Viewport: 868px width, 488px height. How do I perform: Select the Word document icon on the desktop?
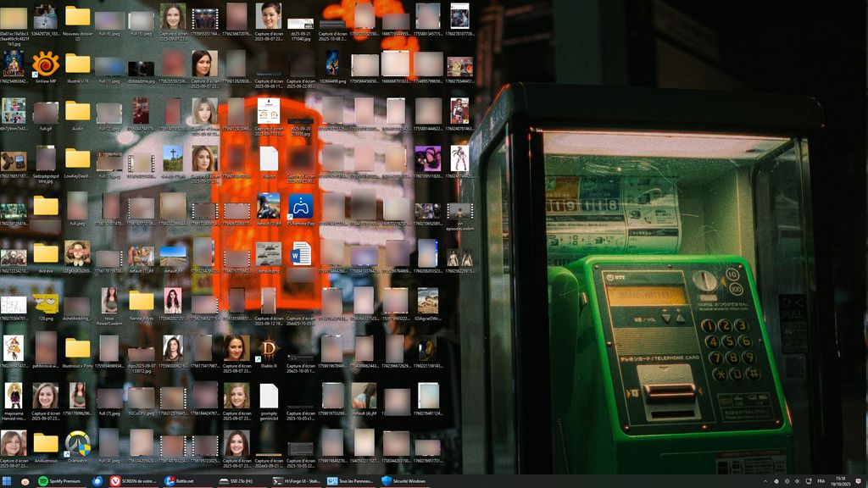301,254
